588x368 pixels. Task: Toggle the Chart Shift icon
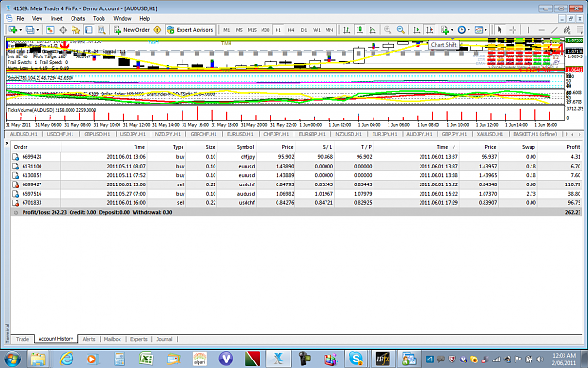tap(430, 30)
